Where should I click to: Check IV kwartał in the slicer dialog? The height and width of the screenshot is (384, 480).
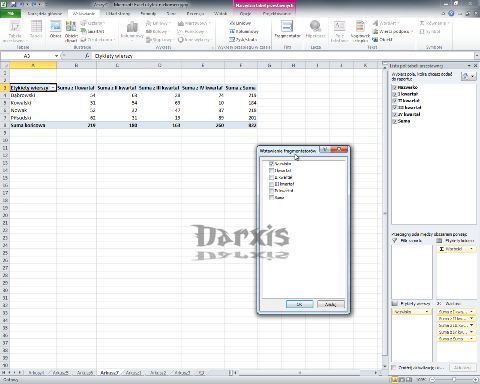271,191
